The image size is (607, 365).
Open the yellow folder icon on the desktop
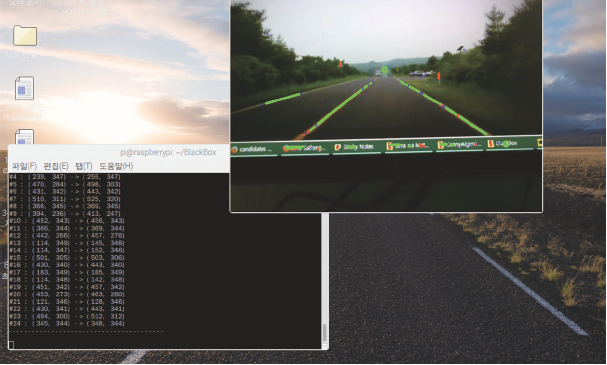[25, 36]
